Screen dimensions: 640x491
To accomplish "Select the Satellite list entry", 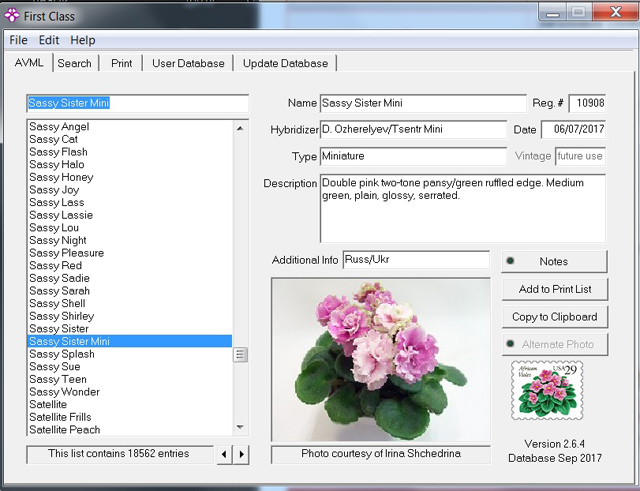I will pyautogui.click(x=130, y=404).
